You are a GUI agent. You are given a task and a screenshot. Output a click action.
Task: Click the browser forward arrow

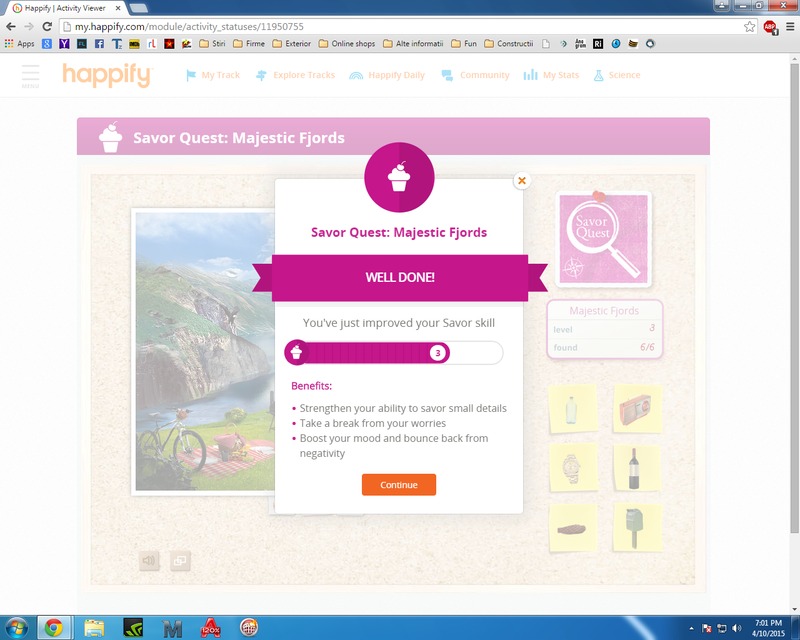(x=29, y=27)
